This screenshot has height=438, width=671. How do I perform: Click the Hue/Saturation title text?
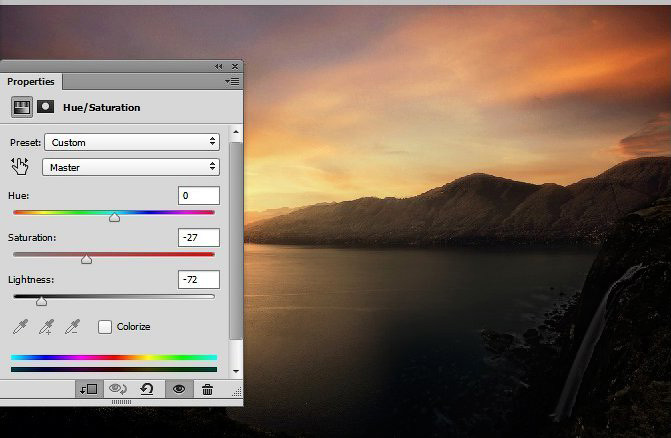point(101,107)
